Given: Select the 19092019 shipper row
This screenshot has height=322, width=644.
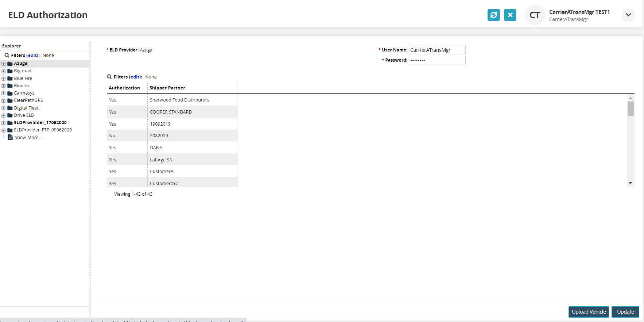Looking at the screenshot, I should point(172,124).
